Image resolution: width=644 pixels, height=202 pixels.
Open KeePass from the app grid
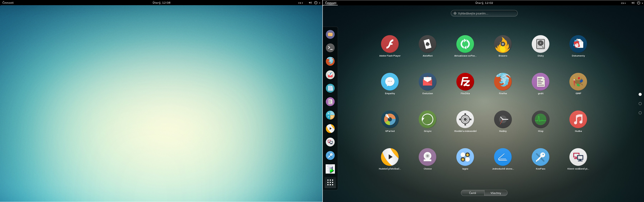pos(541,157)
